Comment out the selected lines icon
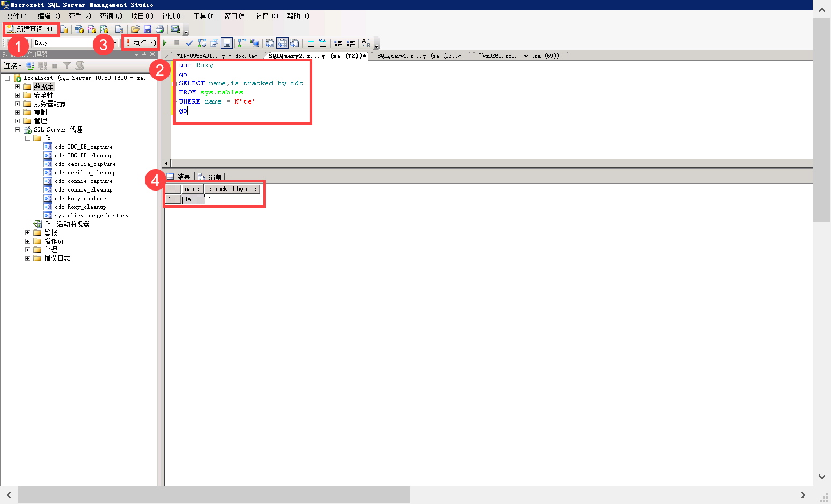The height and width of the screenshot is (504, 831). [310, 43]
